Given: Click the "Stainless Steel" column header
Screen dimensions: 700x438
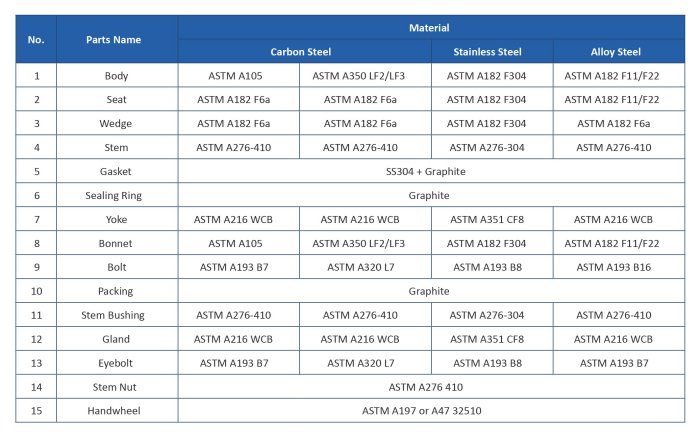Looking at the screenshot, I should pyautogui.click(x=487, y=51).
